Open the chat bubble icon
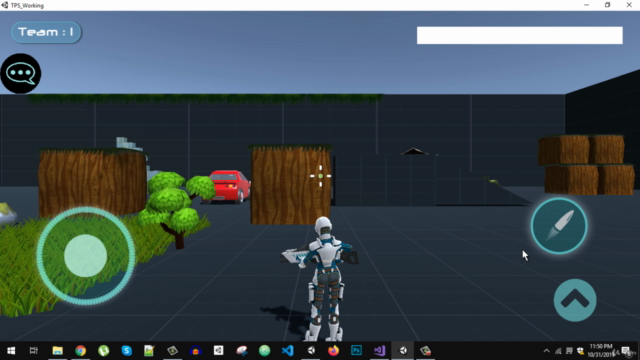The image size is (640, 360). [x=20, y=73]
